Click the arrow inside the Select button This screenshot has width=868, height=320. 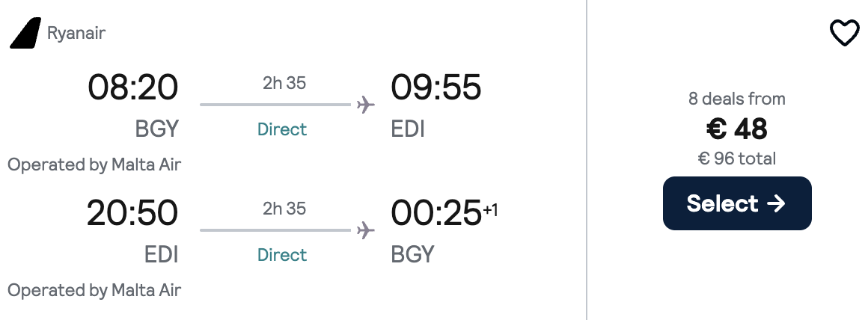[776, 203]
